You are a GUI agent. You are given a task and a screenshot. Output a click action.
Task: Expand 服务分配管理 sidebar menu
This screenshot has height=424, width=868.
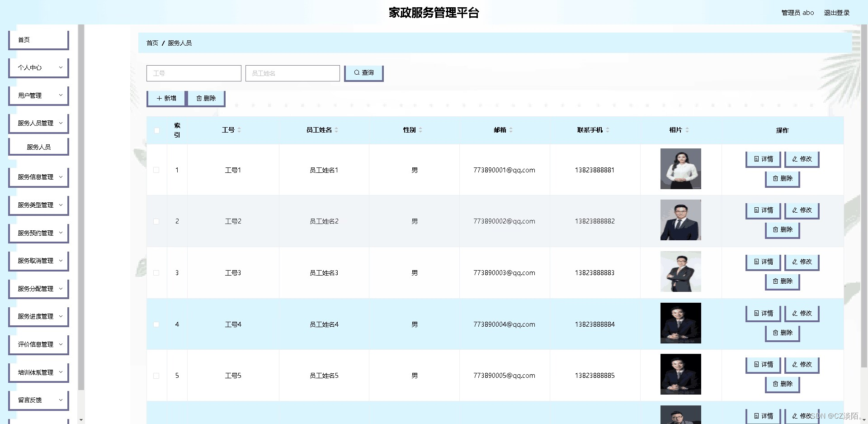[x=38, y=289]
